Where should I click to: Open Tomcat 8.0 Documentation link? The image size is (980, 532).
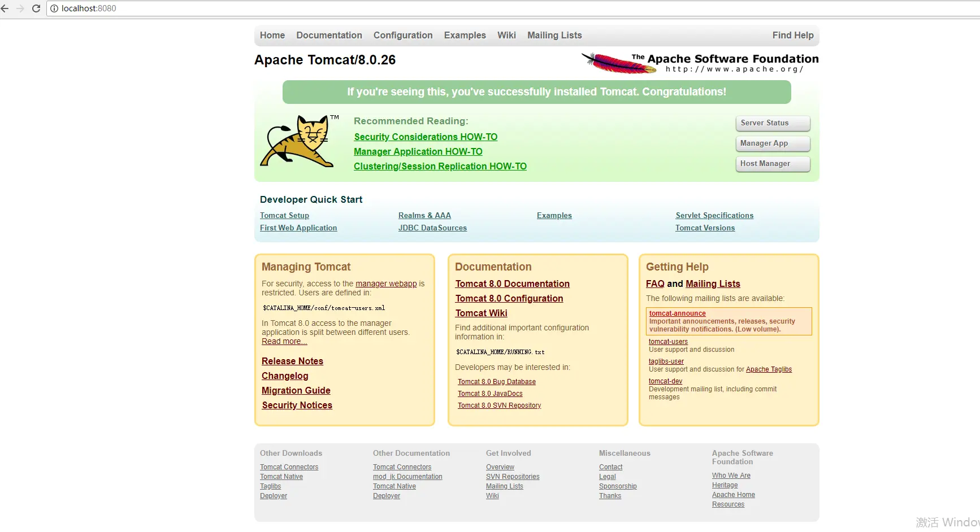513,284
